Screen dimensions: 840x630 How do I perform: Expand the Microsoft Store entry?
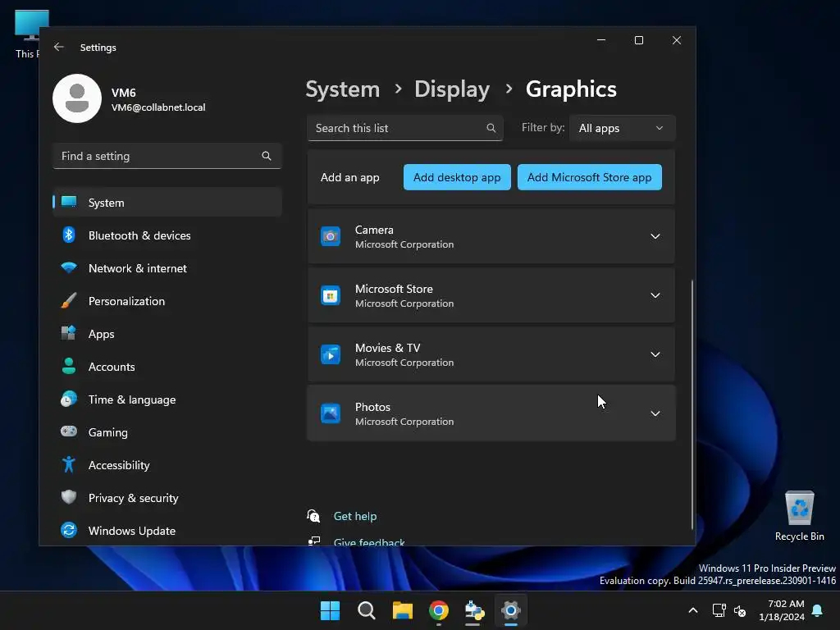pos(655,295)
